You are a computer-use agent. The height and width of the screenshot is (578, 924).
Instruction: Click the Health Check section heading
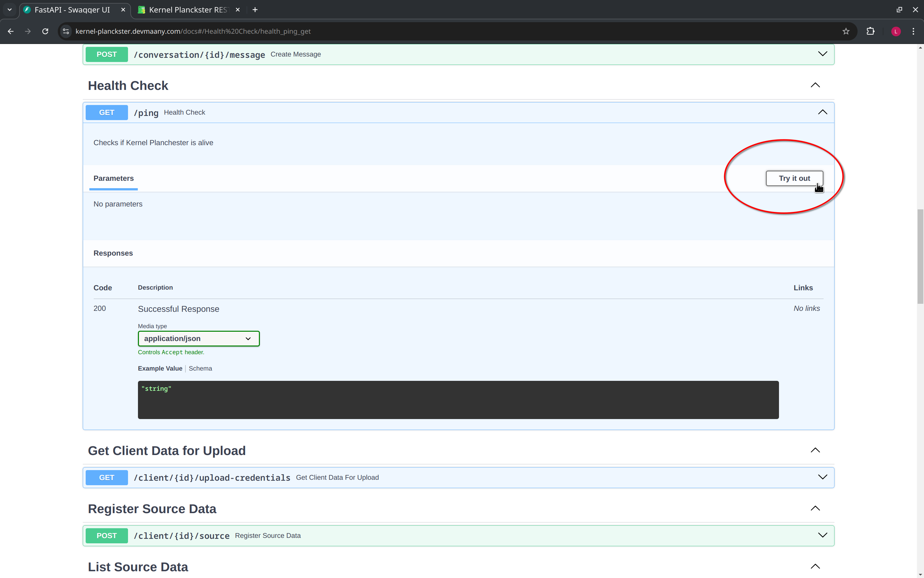pyautogui.click(x=128, y=86)
